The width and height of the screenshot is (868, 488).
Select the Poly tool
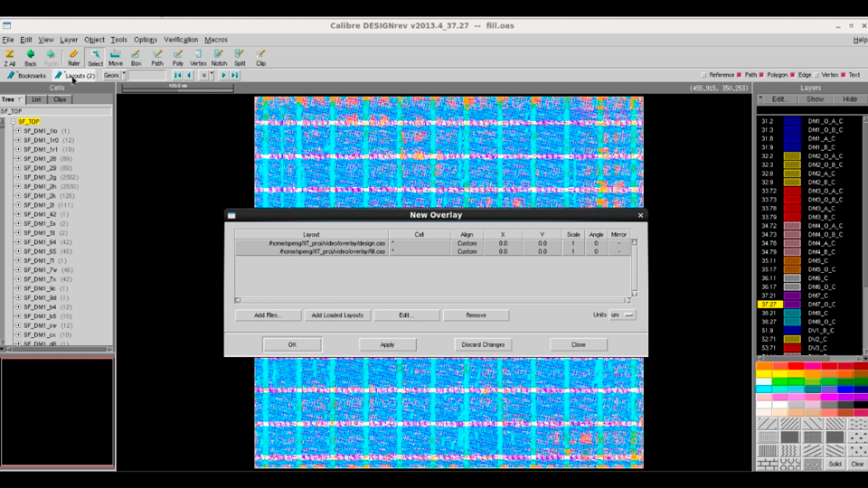click(x=178, y=57)
